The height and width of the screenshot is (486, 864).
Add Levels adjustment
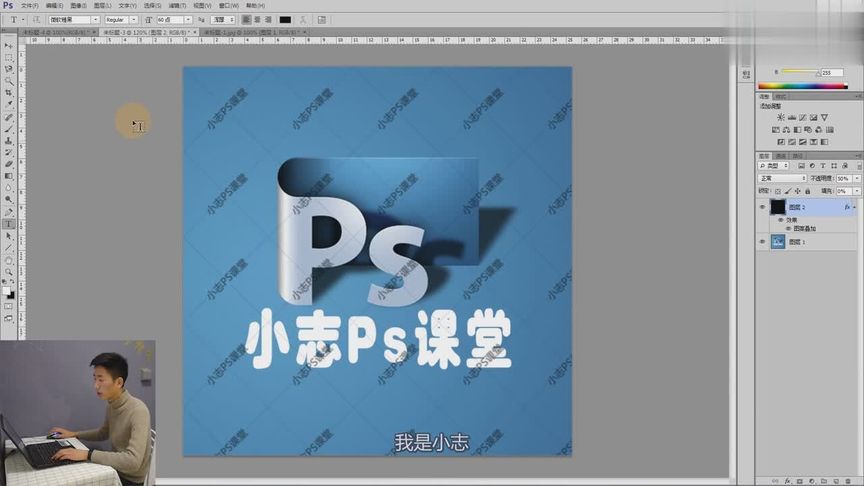(792, 117)
